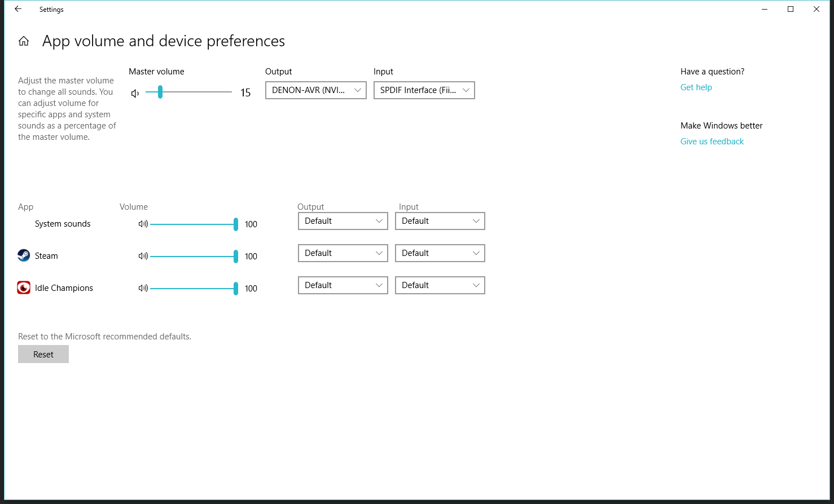Click the Reset button
The image size is (834, 504).
[43, 354]
